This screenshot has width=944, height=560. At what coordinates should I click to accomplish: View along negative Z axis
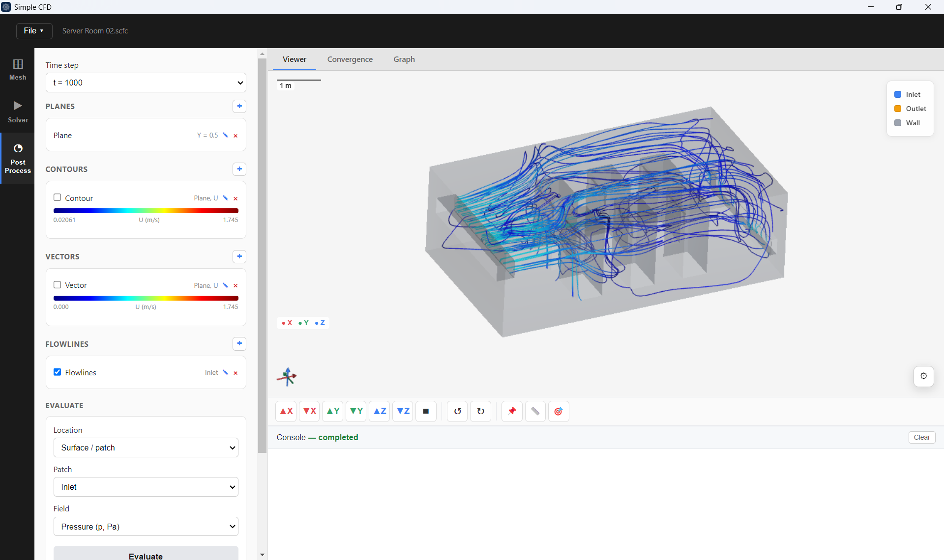click(403, 411)
